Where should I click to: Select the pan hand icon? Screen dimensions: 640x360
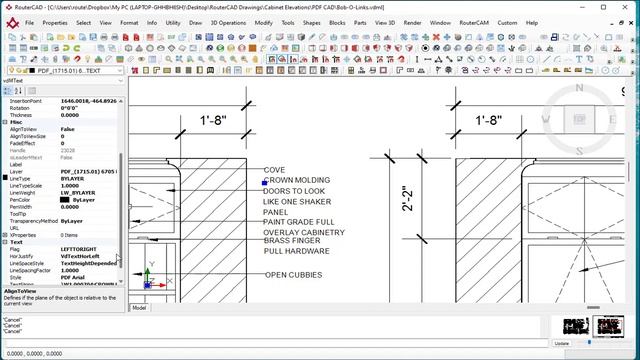click(255, 59)
